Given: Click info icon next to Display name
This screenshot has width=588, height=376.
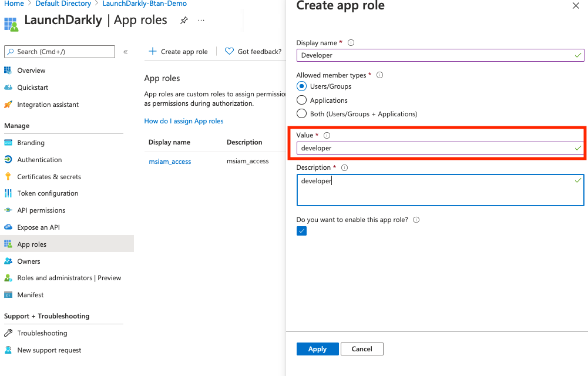Looking at the screenshot, I should [351, 43].
